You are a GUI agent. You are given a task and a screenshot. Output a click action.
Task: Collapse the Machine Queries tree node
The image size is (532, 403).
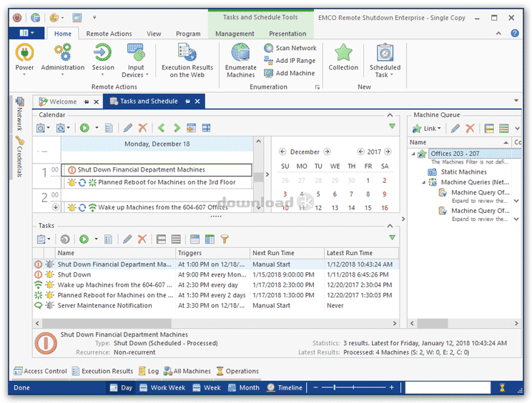click(x=423, y=183)
